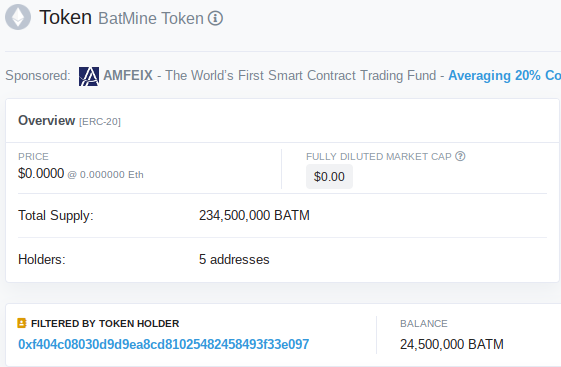Open the 0xf404c08030d9 holder address link
The height and width of the screenshot is (367, 561).
pos(164,344)
